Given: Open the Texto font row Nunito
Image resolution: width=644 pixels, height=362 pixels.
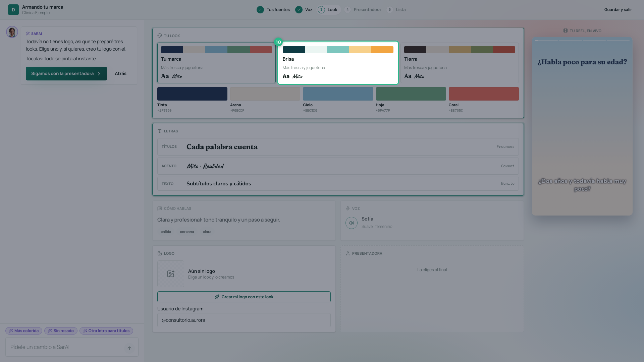Looking at the screenshot, I should point(338,184).
